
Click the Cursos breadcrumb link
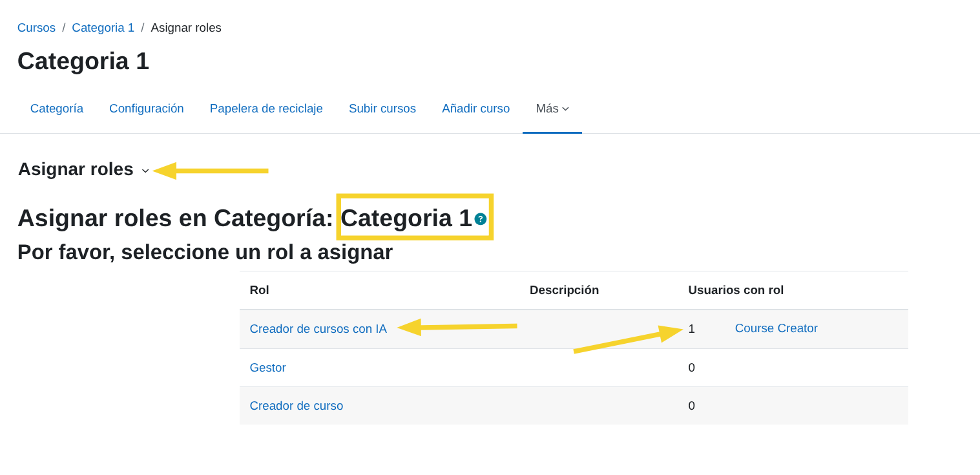[x=36, y=27]
